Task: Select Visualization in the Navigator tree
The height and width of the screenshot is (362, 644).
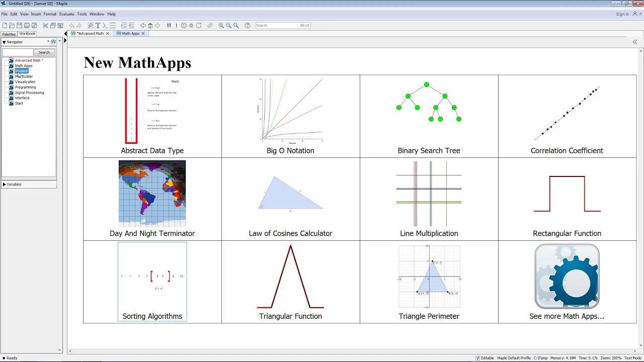Action: click(x=25, y=82)
